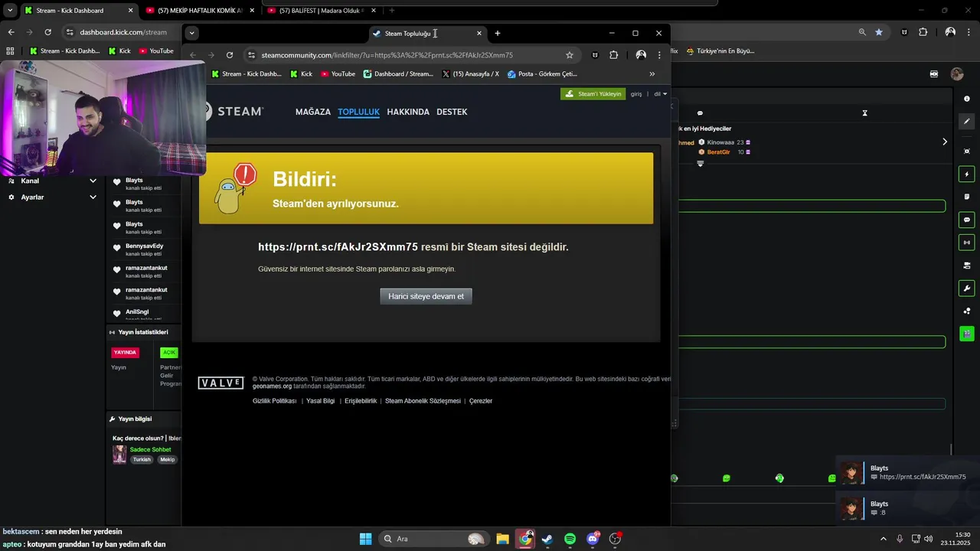Open File Explorer from taskbar

(x=502, y=539)
